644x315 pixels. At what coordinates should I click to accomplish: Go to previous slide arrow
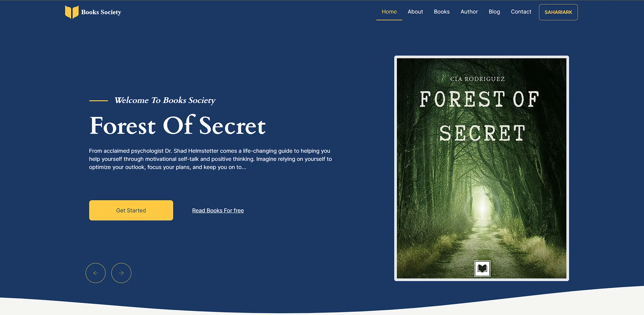click(x=96, y=273)
